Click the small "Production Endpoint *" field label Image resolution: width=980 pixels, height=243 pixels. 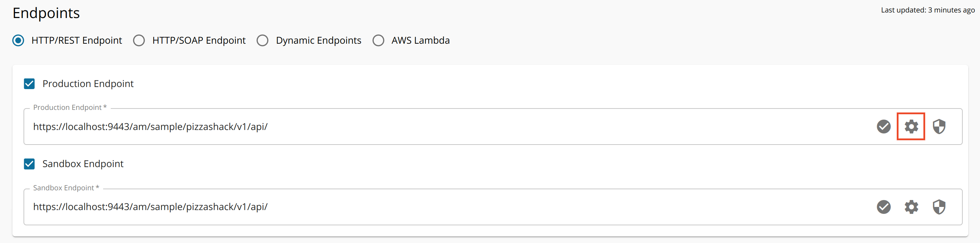[x=70, y=108]
